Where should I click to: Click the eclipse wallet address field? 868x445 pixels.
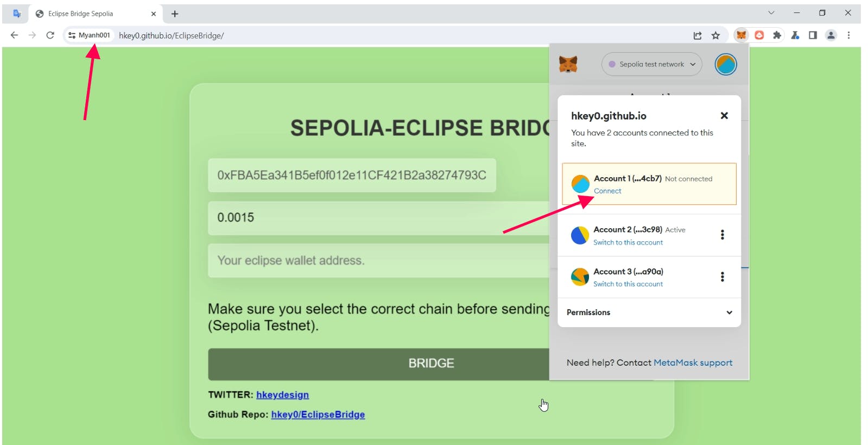tap(379, 260)
